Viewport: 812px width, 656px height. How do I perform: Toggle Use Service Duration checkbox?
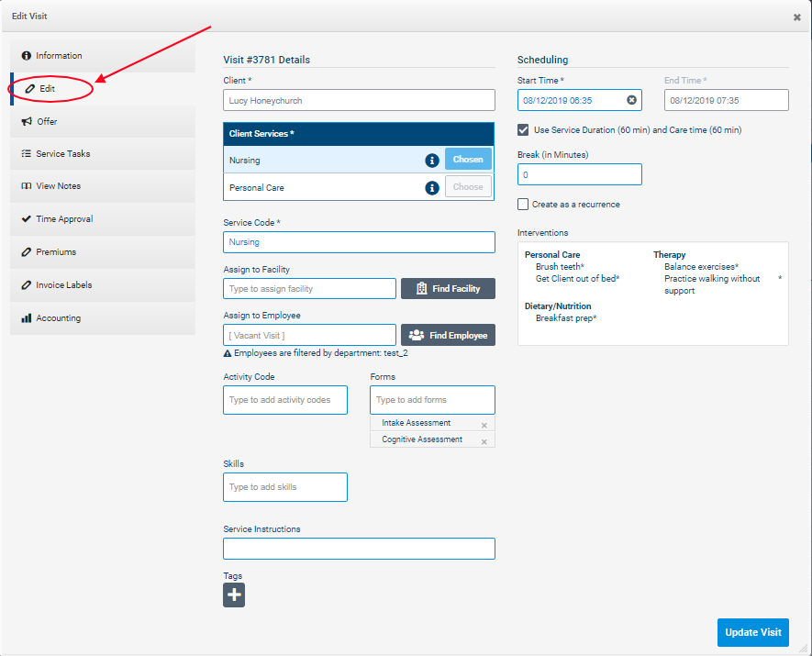click(523, 130)
